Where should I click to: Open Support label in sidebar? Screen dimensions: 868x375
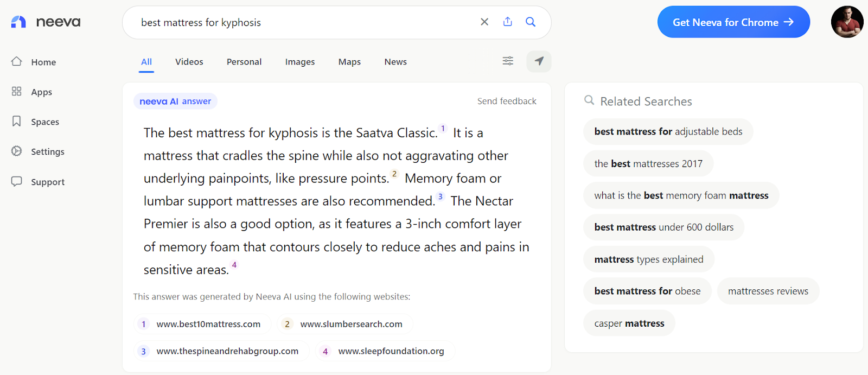(48, 182)
